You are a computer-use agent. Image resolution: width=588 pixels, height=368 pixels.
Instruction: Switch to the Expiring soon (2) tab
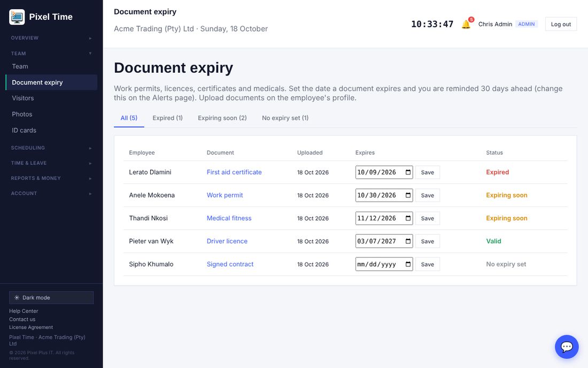222,118
